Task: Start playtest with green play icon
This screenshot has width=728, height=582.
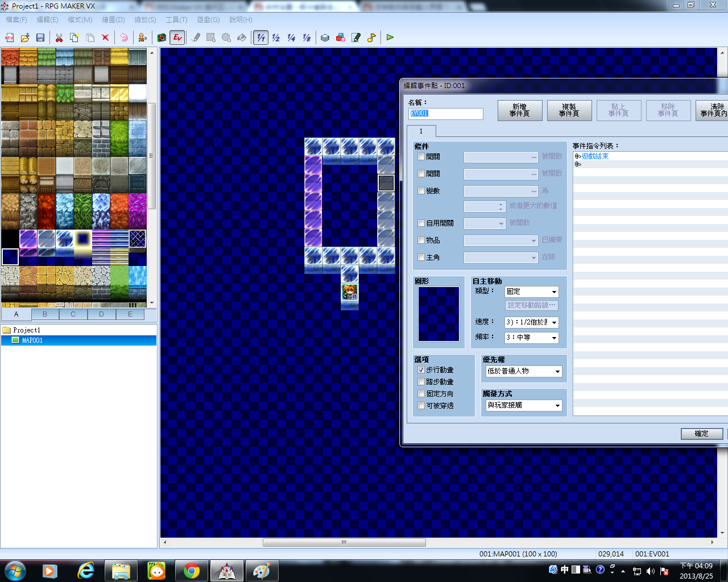Action: 390,38
